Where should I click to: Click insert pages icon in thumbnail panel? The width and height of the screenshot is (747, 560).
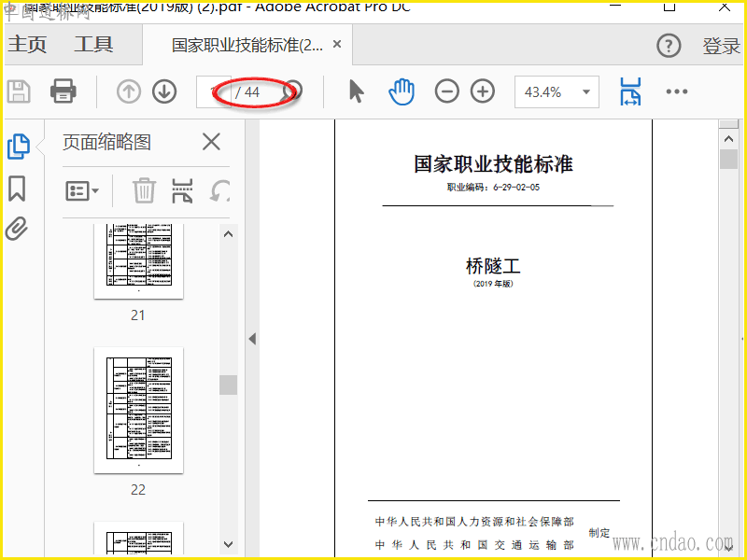182,190
